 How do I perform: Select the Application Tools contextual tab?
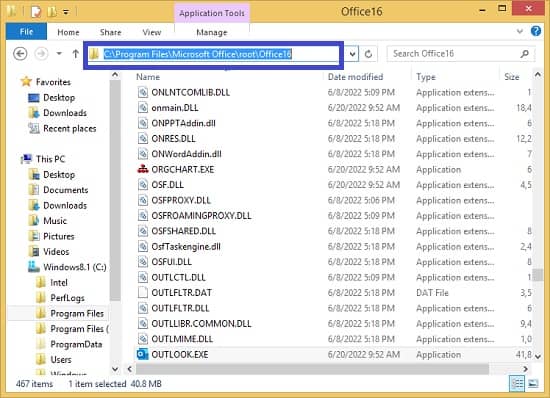[x=212, y=13]
